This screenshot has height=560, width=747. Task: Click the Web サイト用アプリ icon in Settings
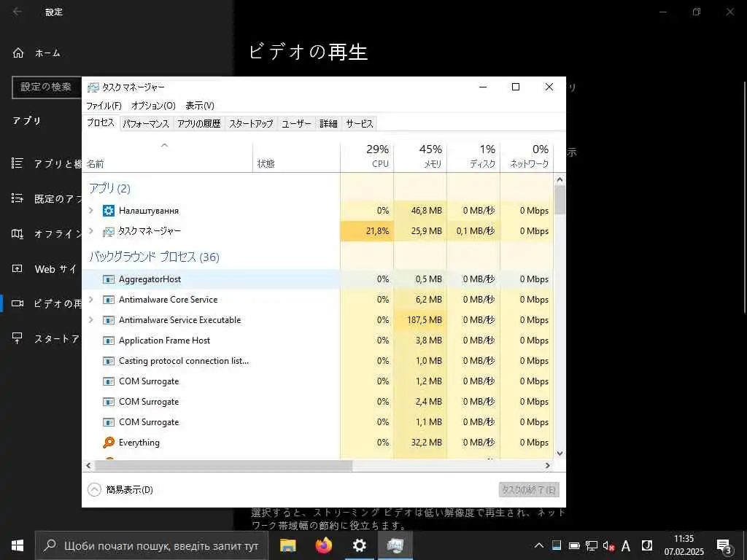[18, 268]
